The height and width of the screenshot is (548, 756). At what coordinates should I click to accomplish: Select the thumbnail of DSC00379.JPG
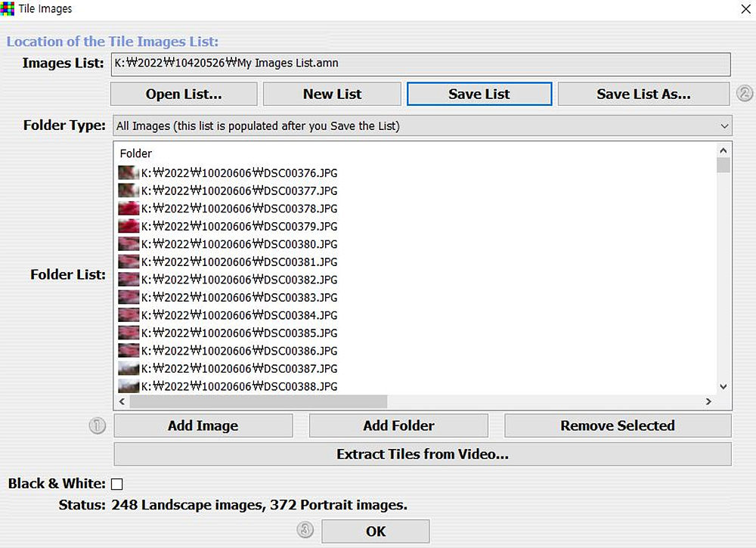[129, 226]
